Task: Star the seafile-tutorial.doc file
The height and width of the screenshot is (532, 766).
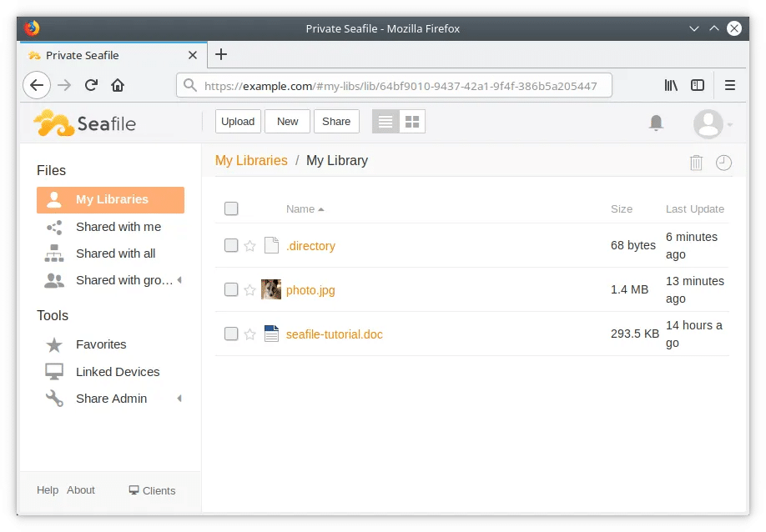Action: pos(249,334)
